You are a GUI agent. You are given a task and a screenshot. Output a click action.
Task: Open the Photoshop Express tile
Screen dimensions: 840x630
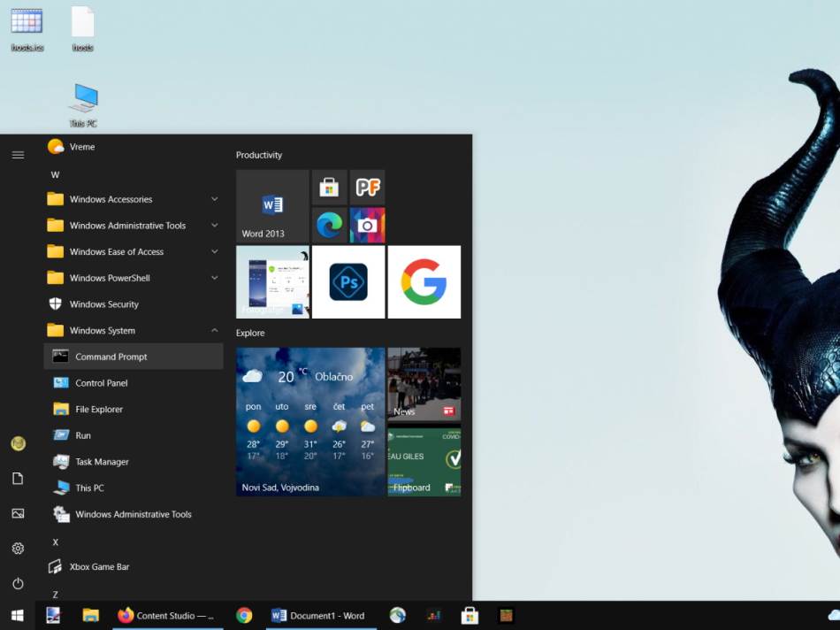point(348,282)
